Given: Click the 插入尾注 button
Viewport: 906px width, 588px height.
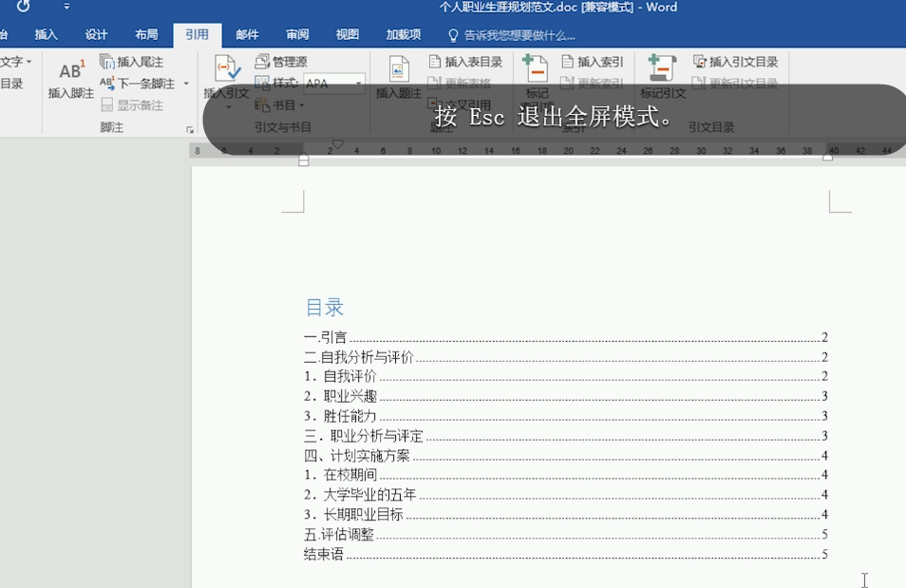Looking at the screenshot, I should pos(132,62).
